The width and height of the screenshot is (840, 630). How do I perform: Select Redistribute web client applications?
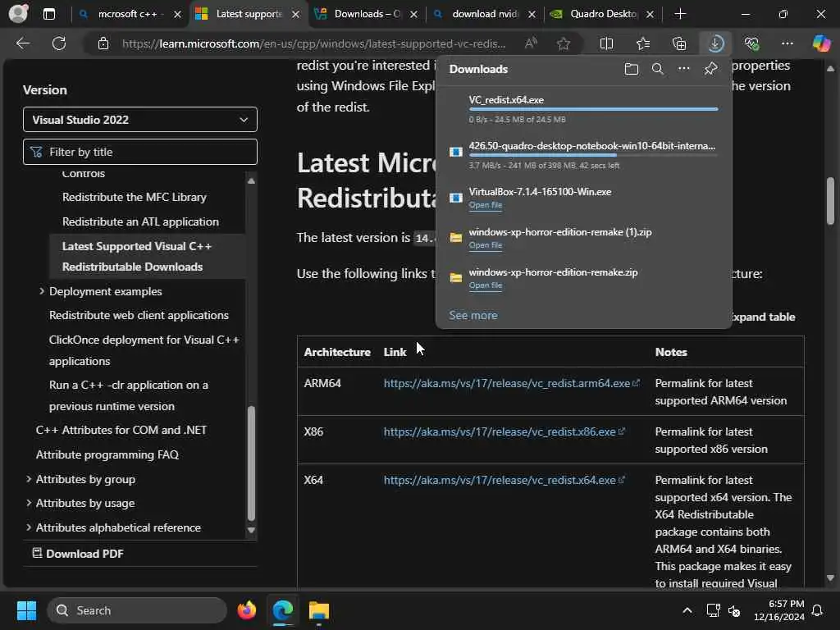pos(139,315)
